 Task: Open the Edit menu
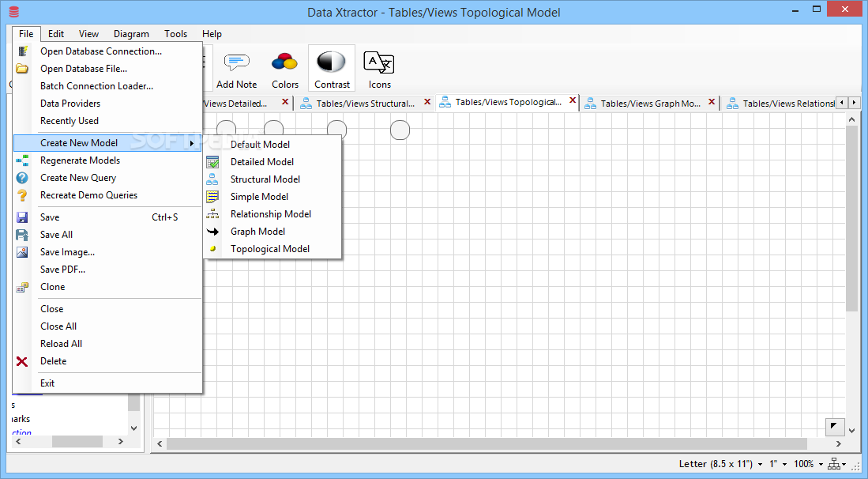tap(56, 34)
